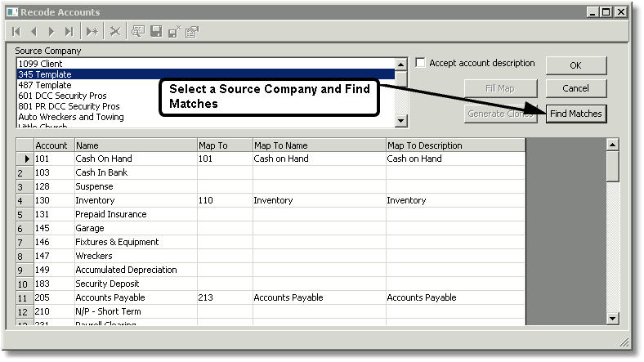Viewport: 644px width, 362px height.
Task: Click the Map To Description column header
Action: [455, 145]
